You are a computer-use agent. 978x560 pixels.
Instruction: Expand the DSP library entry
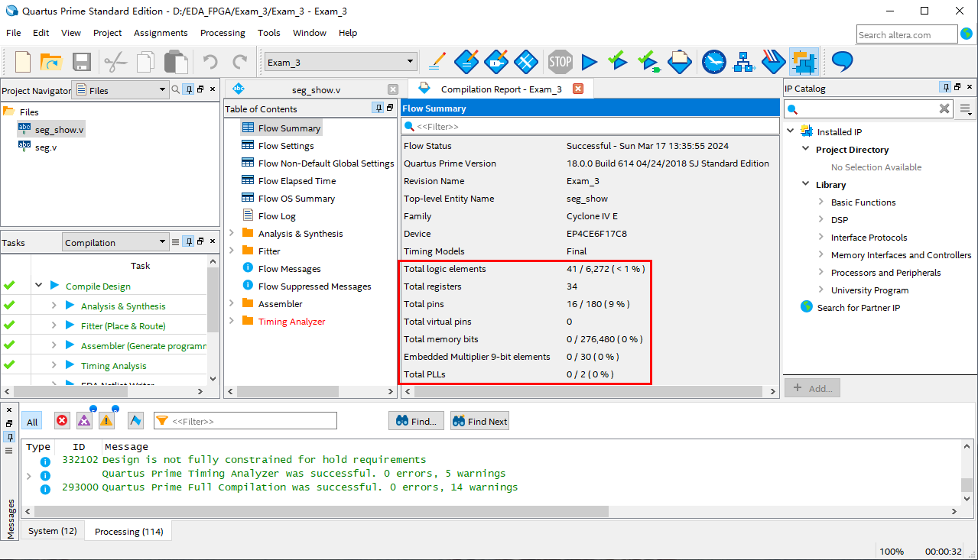pos(820,219)
